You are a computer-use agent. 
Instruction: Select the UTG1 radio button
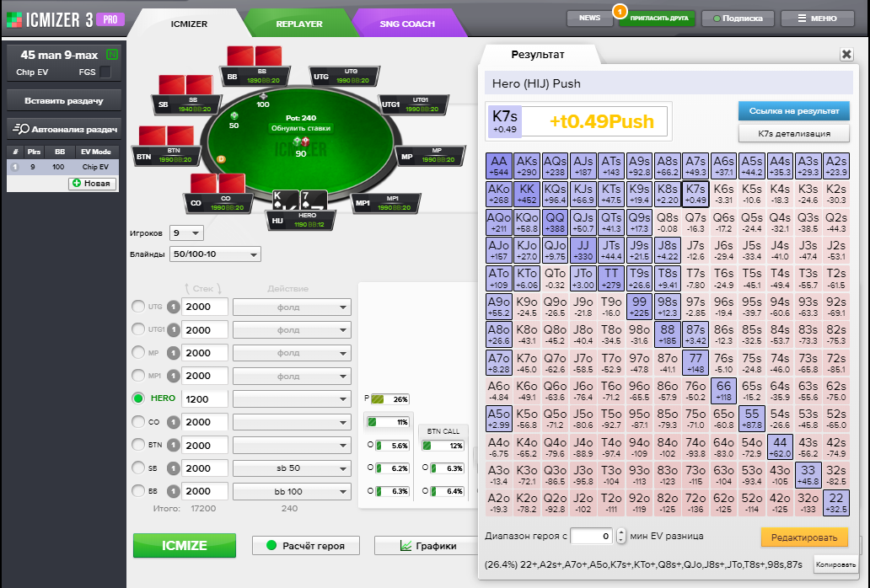click(x=138, y=329)
